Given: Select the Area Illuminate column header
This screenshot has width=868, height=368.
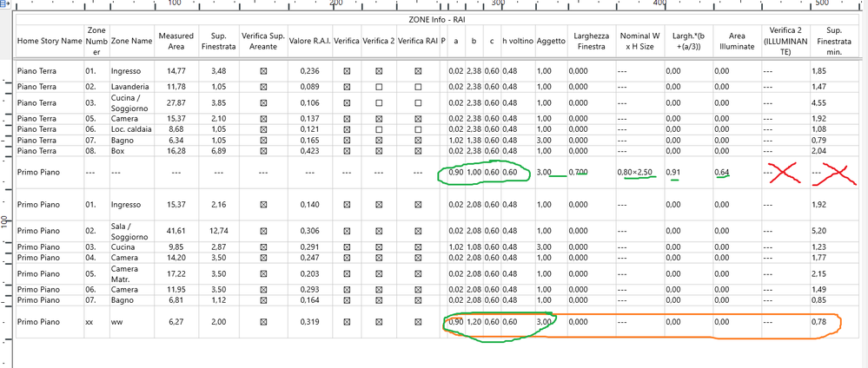Looking at the screenshot, I should pos(736,41).
